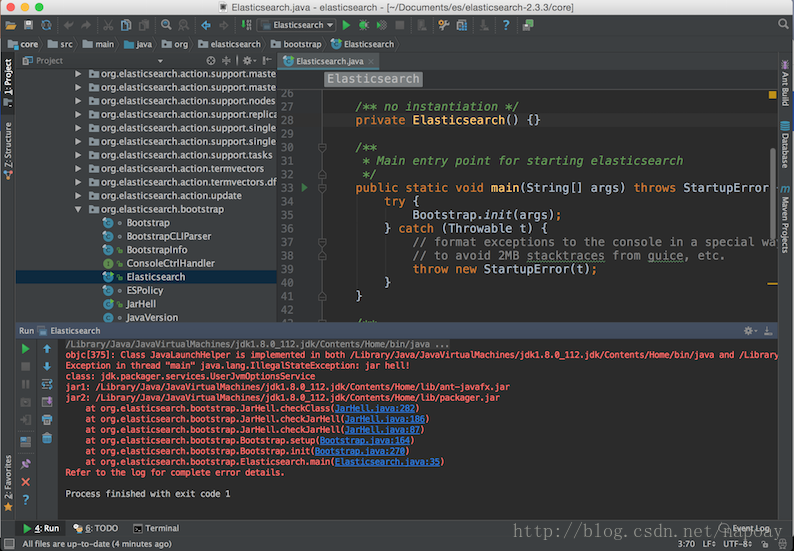Open the Elasticsearch run configuration dropdown
The width and height of the screenshot is (794, 551).
[298, 25]
